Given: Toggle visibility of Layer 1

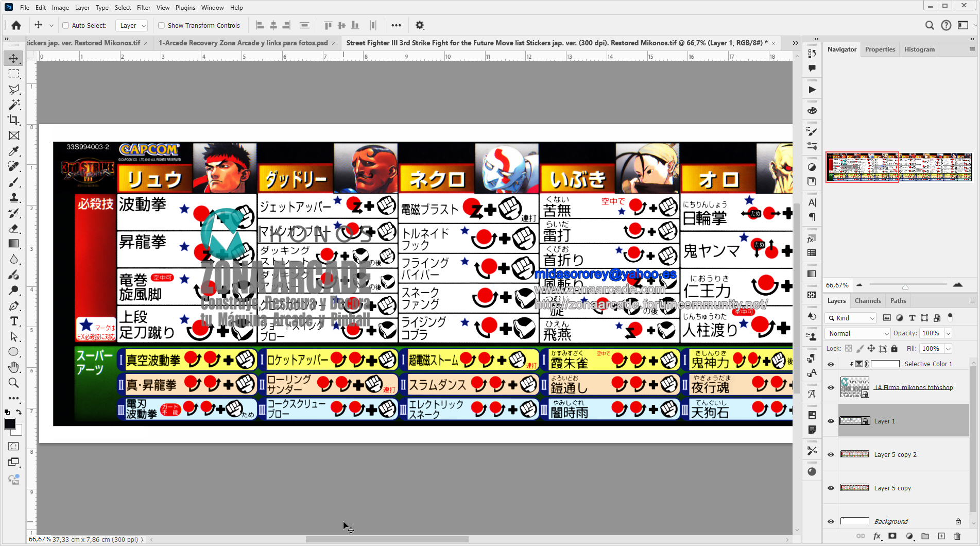Looking at the screenshot, I should pyautogui.click(x=831, y=421).
